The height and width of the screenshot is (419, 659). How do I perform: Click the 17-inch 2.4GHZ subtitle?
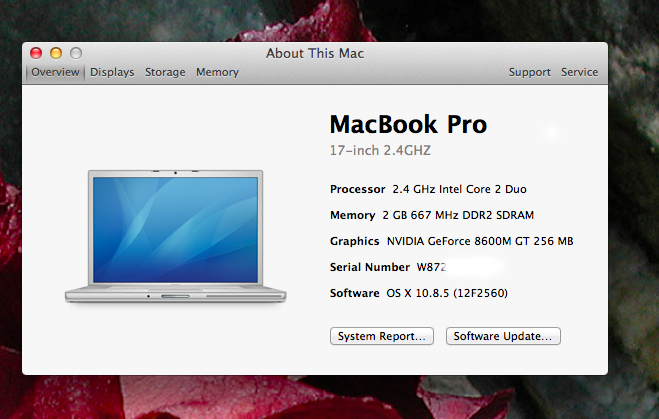coord(380,150)
